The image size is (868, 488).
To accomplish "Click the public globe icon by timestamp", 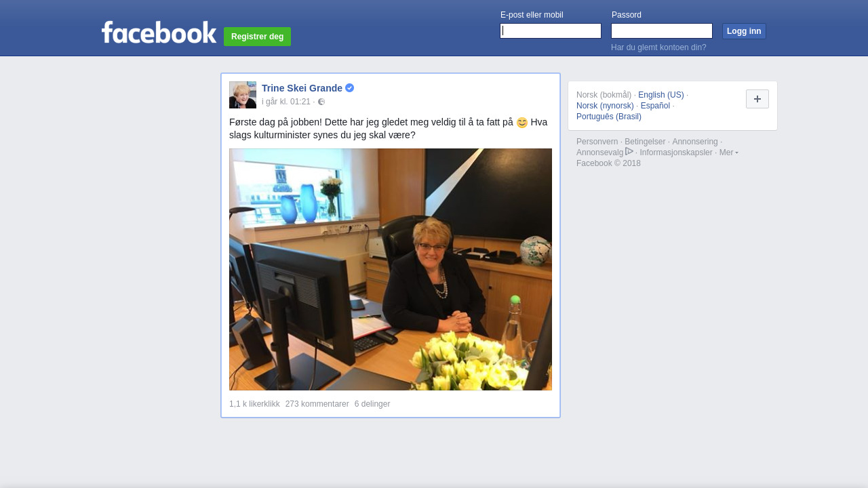I will tap(321, 102).
